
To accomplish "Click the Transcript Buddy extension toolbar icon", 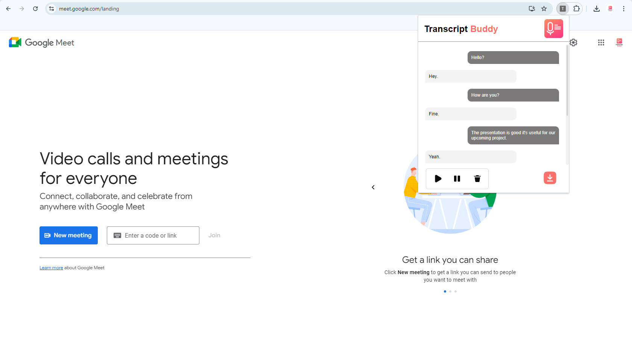I will click(563, 9).
